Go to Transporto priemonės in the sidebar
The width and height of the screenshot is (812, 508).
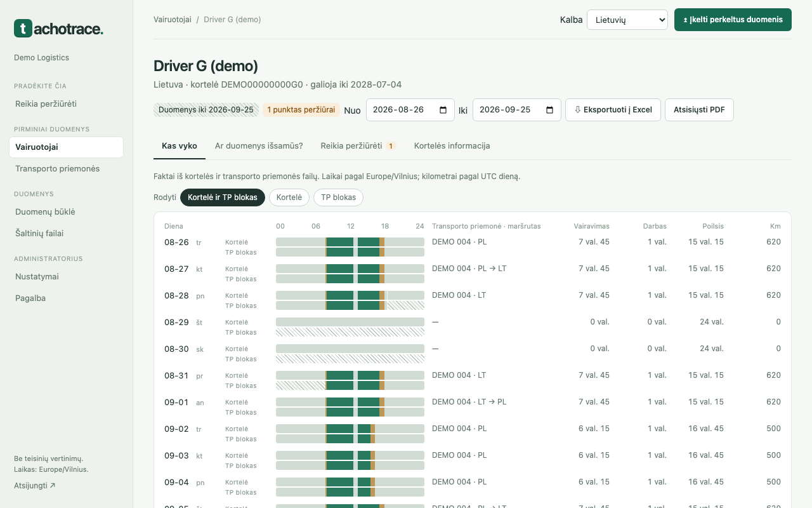(66, 169)
